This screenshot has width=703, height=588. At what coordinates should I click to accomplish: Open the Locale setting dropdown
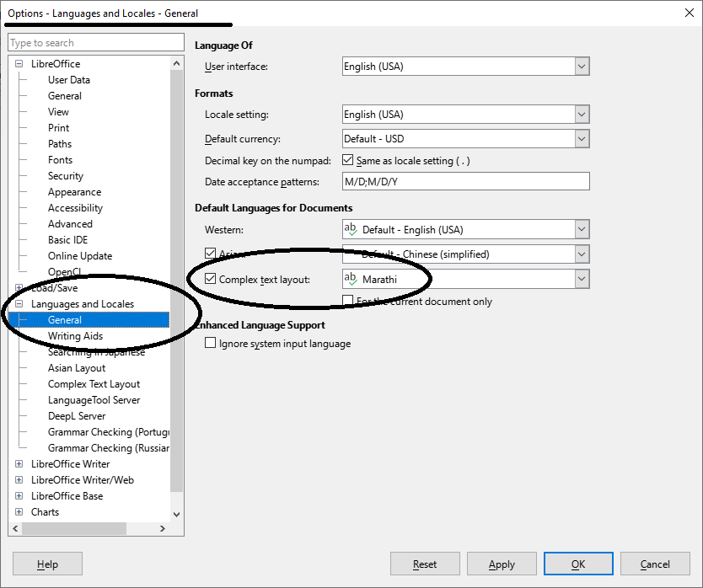coord(581,115)
